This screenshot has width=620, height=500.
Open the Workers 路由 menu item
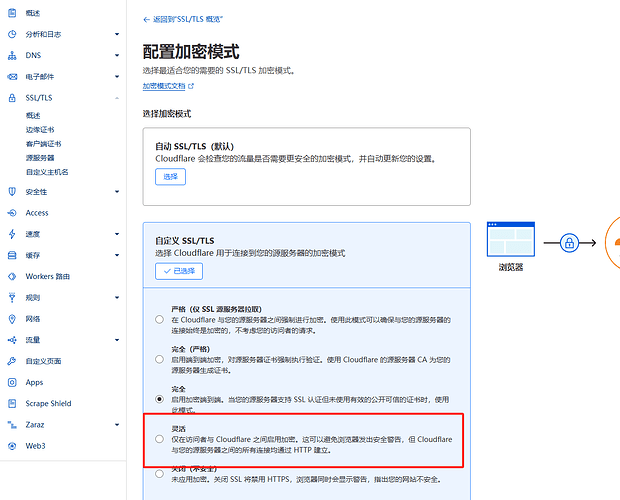pos(48,276)
